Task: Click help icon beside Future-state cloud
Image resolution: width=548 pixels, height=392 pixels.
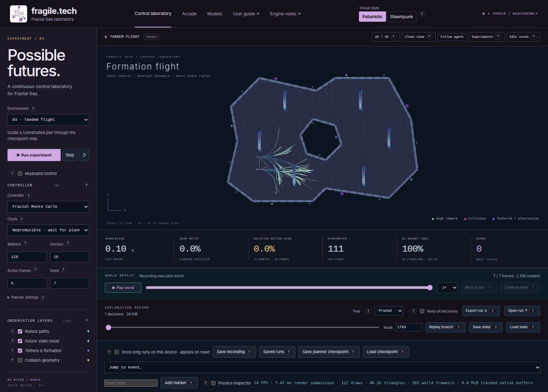Action: tap(12, 341)
